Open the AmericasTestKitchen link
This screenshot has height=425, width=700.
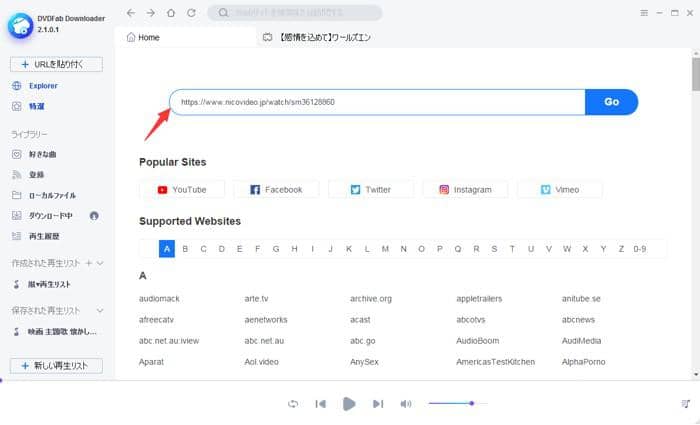click(x=495, y=362)
